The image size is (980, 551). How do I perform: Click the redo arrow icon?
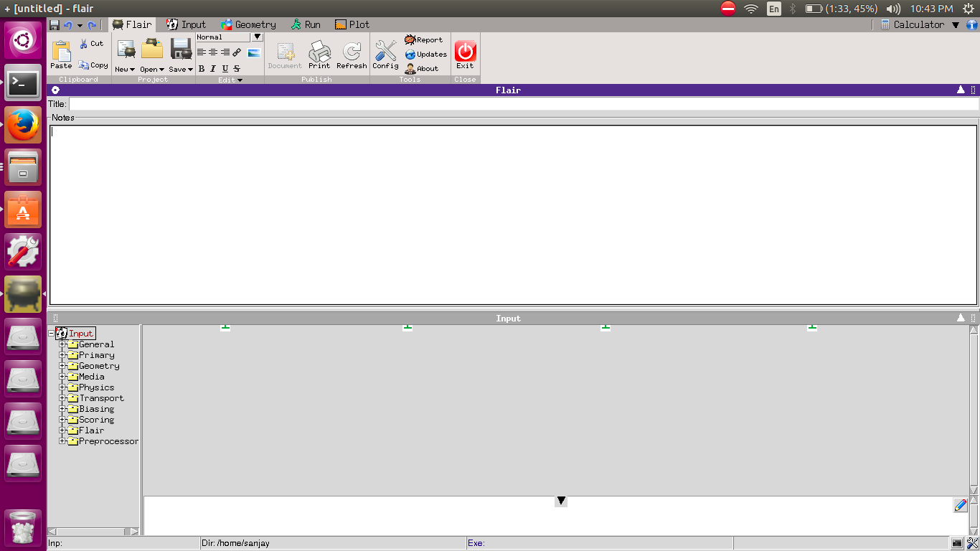tap(92, 24)
